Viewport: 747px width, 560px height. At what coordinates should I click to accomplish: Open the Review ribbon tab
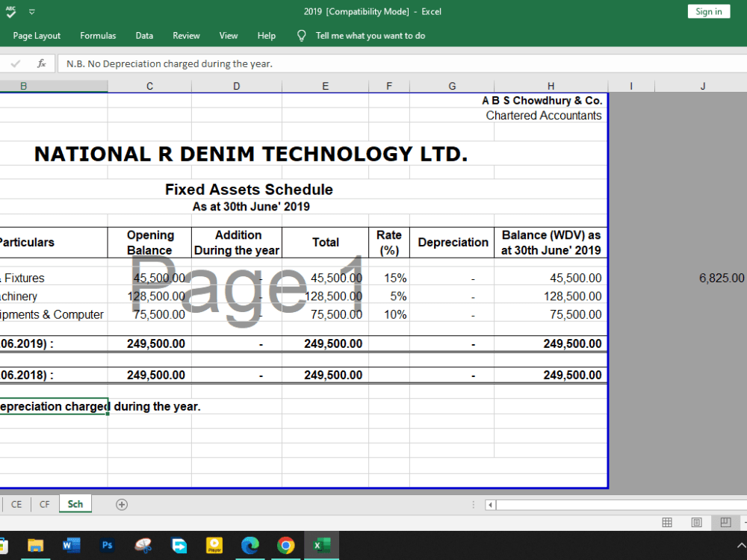[x=186, y=36]
